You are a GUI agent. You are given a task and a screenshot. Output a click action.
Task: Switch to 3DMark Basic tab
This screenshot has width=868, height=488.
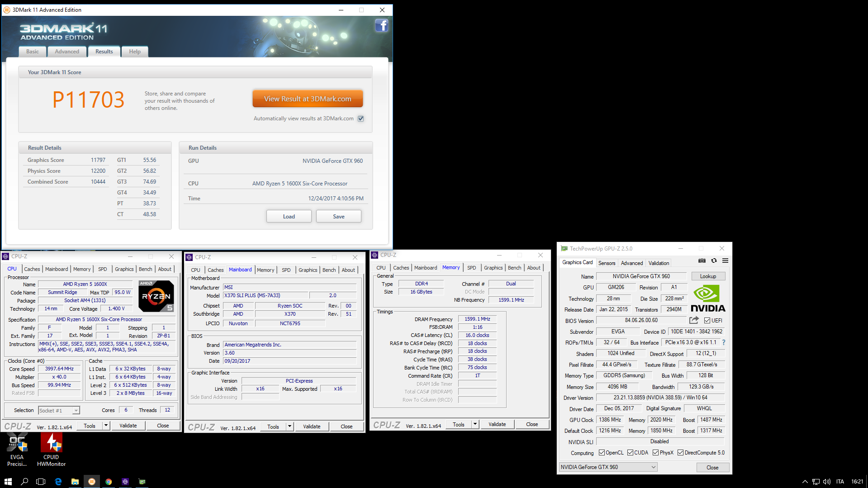coord(33,52)
